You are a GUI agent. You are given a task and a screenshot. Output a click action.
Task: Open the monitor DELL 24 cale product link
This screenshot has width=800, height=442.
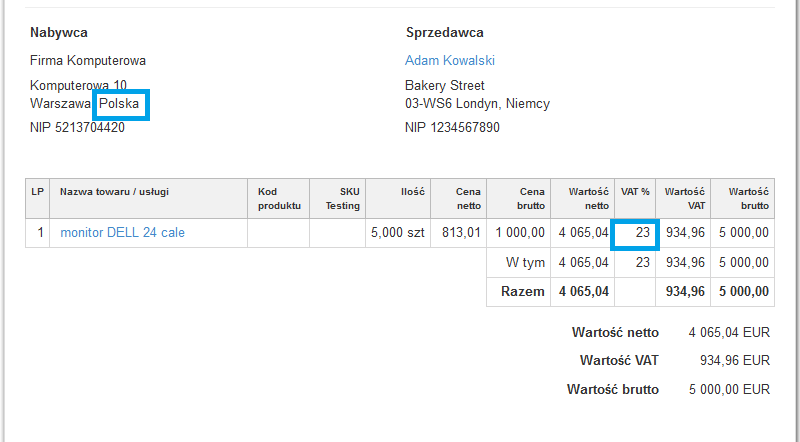tap(122, 233)
